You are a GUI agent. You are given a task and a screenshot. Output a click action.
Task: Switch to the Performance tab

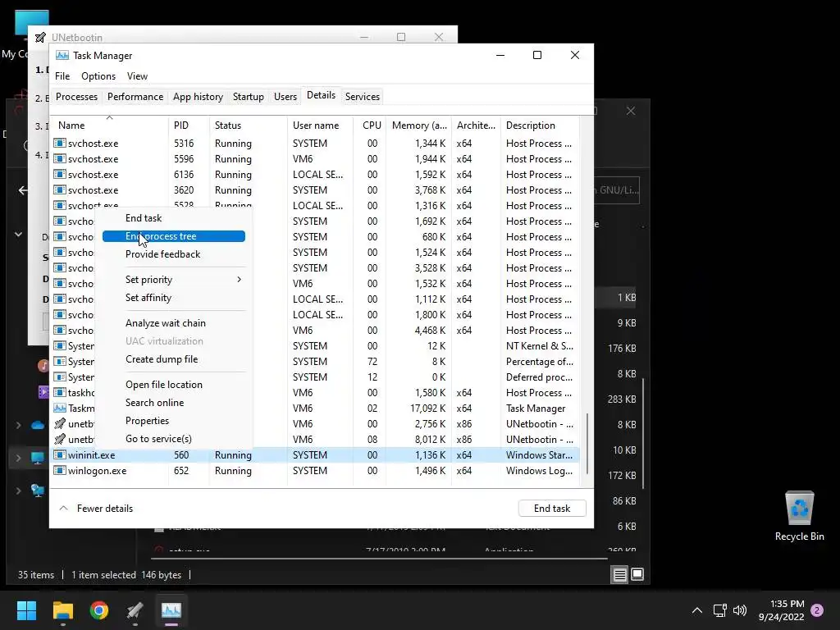tap(135, 97)
